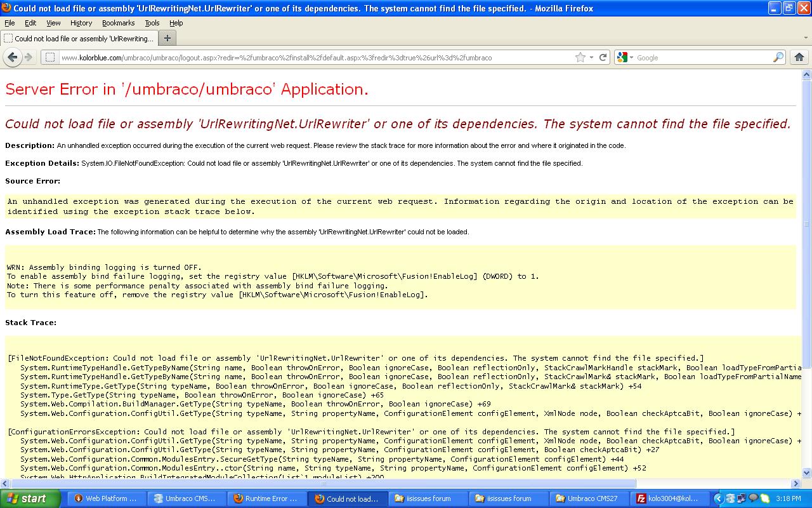Bookmark this page with the star icon
The width and height of the screenshot is (812, 508).
[580, 57]
